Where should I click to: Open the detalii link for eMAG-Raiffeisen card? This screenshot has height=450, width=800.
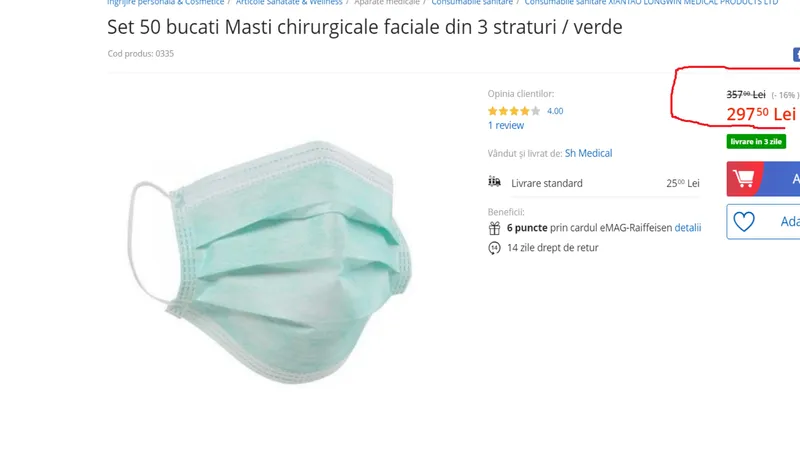[688, 228]
